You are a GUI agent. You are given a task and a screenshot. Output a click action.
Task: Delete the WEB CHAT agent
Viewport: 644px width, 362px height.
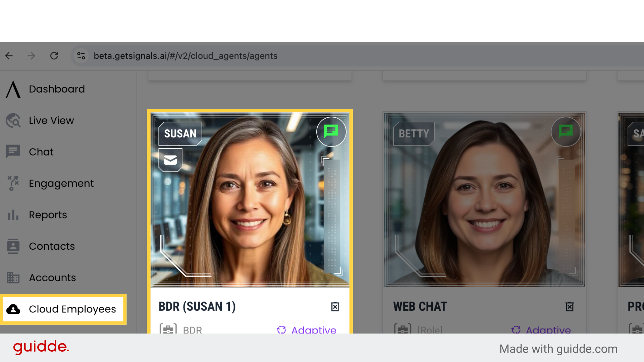pos(570,307)
